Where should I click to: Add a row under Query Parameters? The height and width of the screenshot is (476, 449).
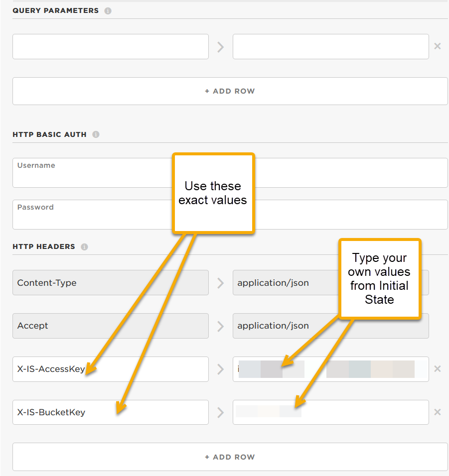[230, 91]
